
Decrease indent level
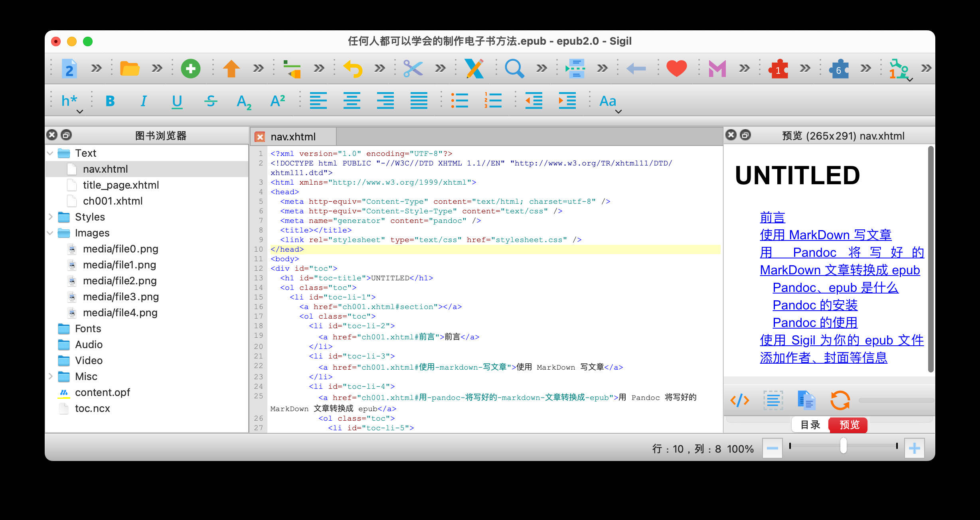534,100
